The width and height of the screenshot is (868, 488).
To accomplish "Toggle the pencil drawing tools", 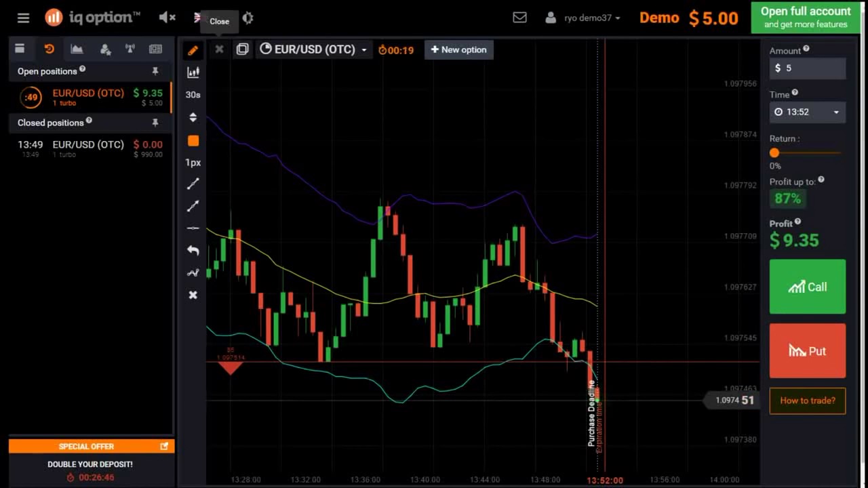I will point(193,50).
